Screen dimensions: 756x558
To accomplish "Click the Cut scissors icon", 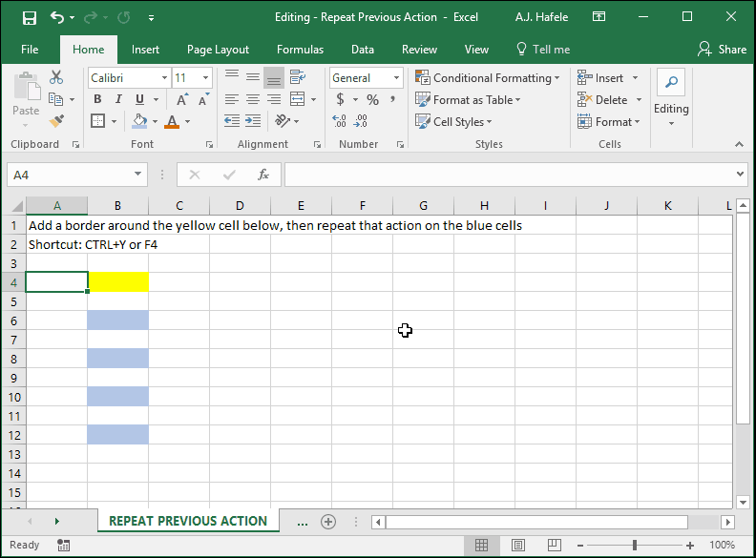I will pos(56,77).
